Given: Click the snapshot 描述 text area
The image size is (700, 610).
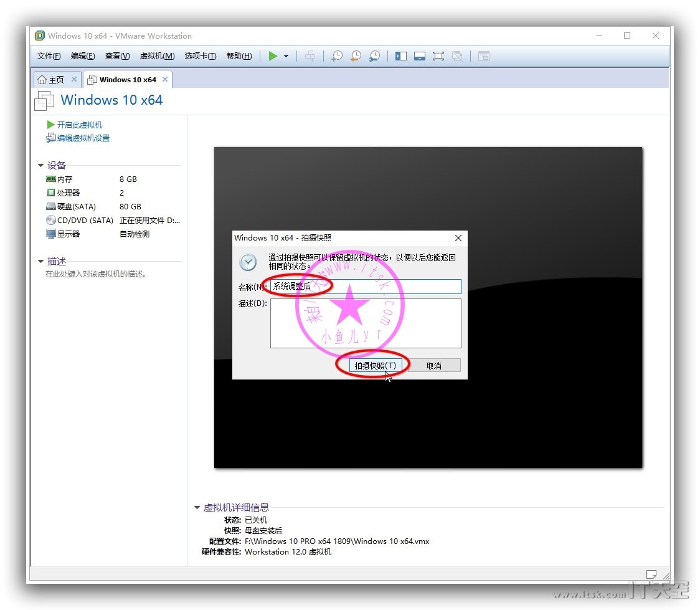Looking at the screenshot, I should (366, 323).
